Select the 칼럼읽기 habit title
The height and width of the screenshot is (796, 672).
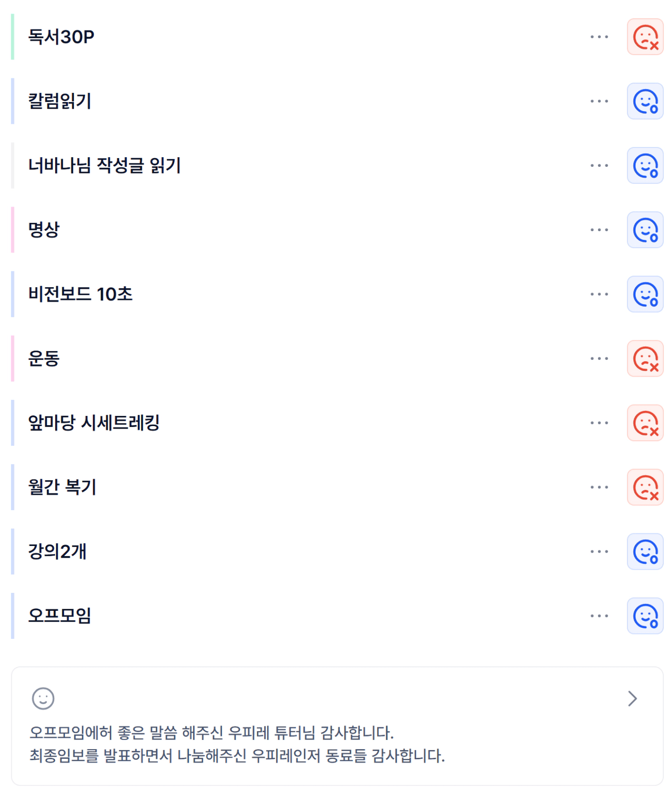click(x=60, y=102)
